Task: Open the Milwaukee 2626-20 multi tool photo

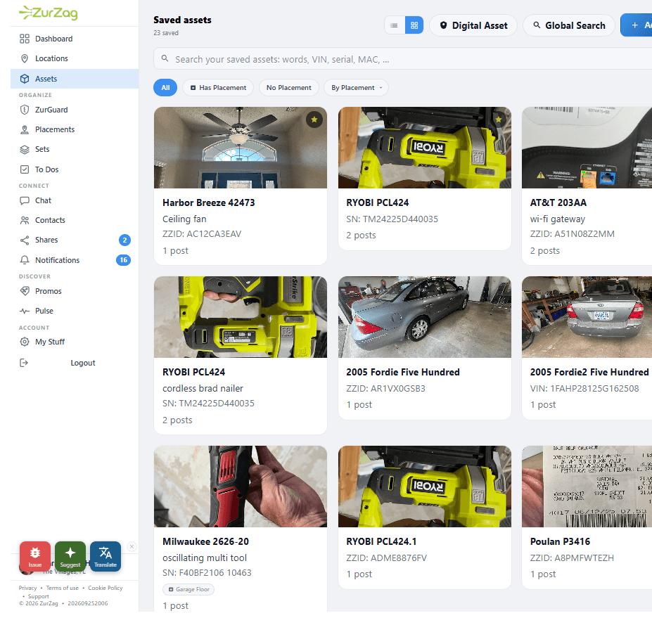Action: (x=241, y=487)
